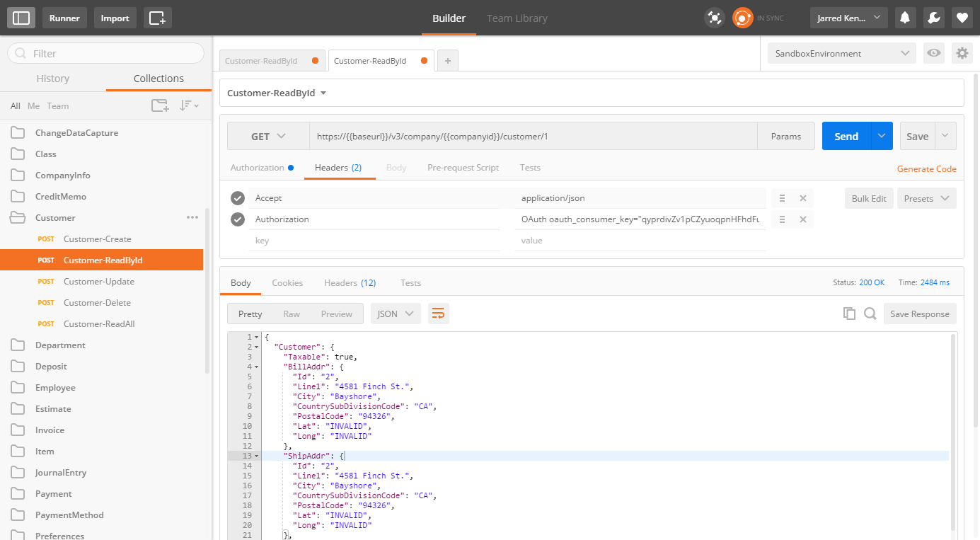Open notifications bell icon

coord(905,18)
